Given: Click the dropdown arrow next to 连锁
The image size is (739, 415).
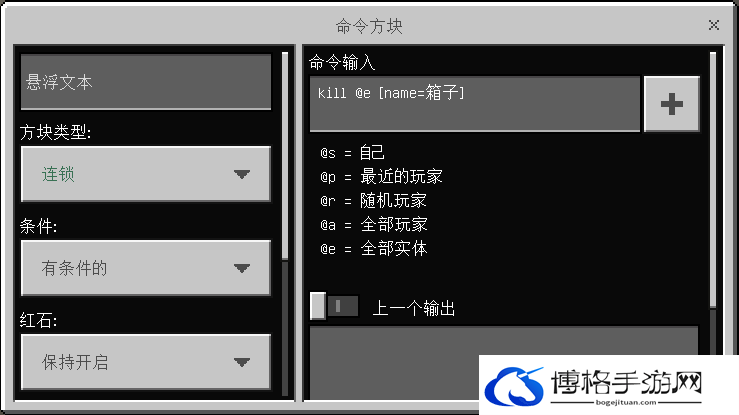Looking at the screenshot, I should click(242, 174).
